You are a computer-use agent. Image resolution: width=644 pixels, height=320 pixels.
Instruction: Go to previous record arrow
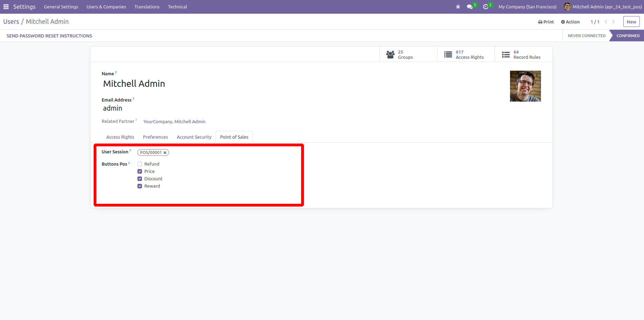point(606,22)
